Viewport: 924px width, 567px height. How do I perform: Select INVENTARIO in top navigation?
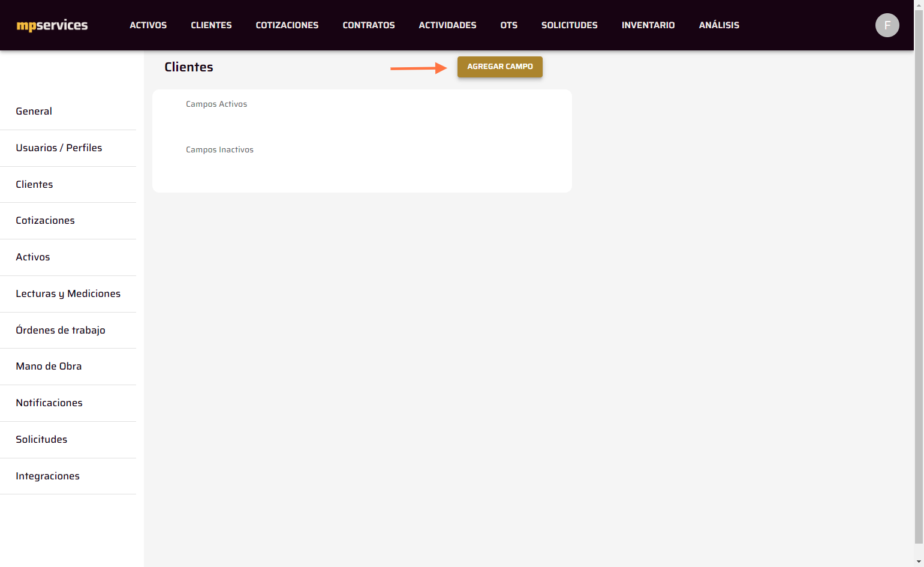click(648, 25)
